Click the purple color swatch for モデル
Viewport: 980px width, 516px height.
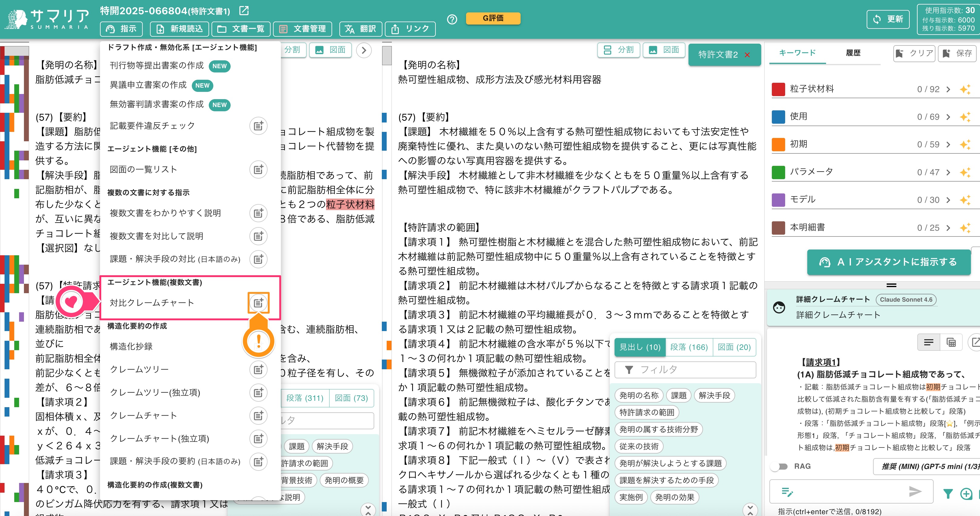coord(778,200)
